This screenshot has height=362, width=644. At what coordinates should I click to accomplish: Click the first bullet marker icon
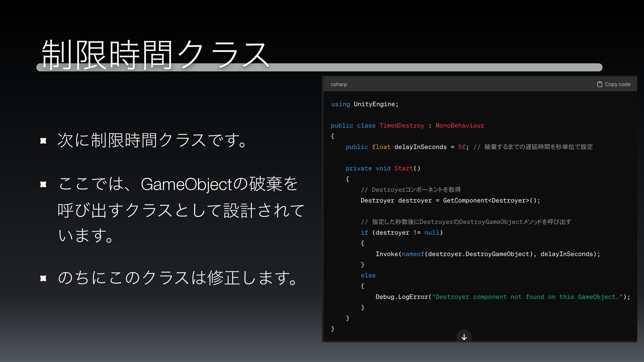point(43,141)
